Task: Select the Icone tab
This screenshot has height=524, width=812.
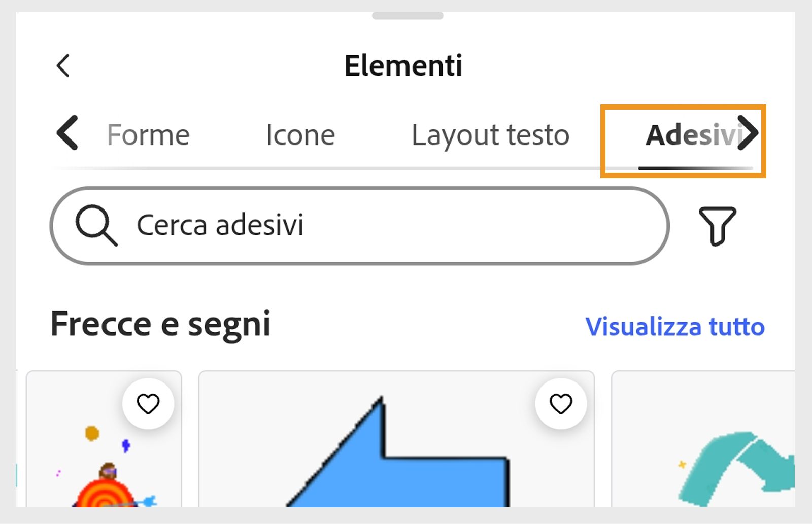Action: pyautogui.click(x=300, y=134)
